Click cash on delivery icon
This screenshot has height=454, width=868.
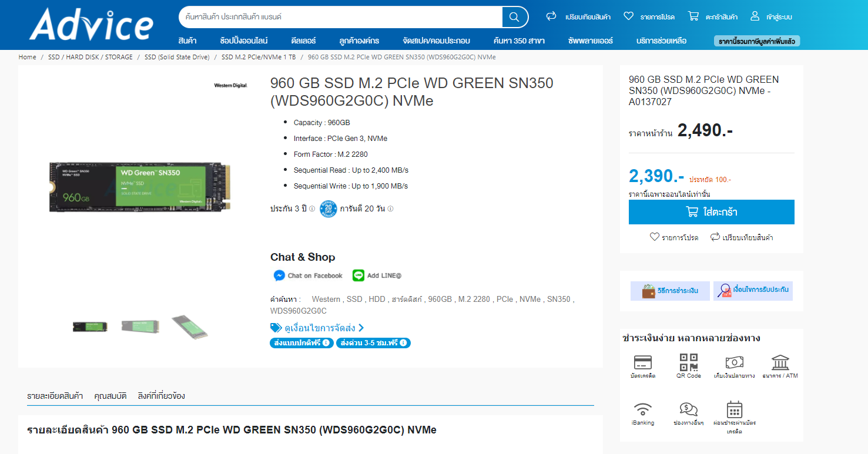click(734, 362)
